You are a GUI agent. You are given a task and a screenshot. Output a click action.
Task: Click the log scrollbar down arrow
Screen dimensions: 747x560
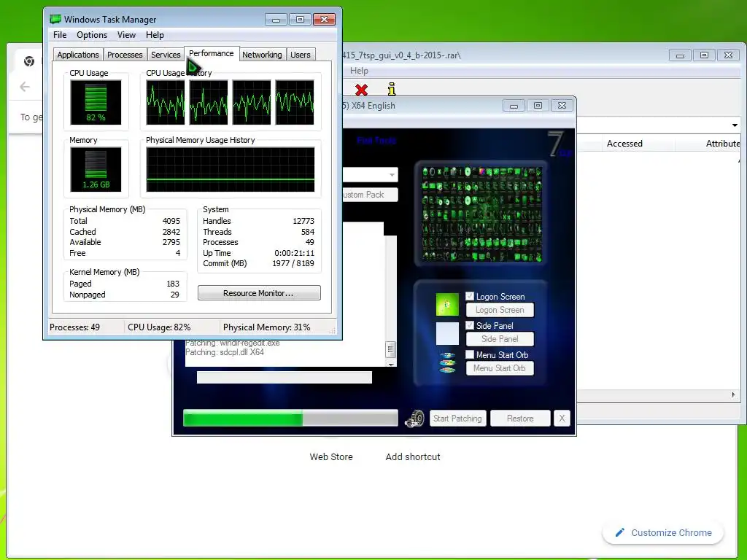coord(391,365)
